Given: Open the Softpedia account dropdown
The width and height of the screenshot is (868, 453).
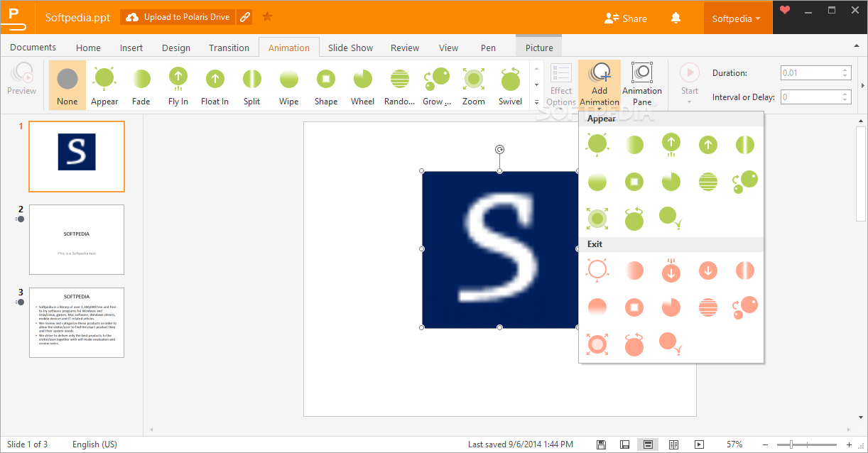Looking at the screenshot, I should click(x=737, y=19).
